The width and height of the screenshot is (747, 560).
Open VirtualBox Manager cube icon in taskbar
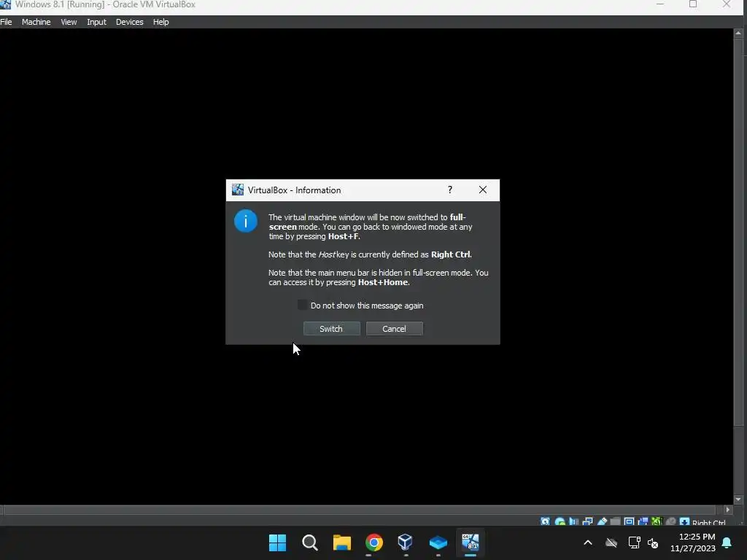(406, 542)
